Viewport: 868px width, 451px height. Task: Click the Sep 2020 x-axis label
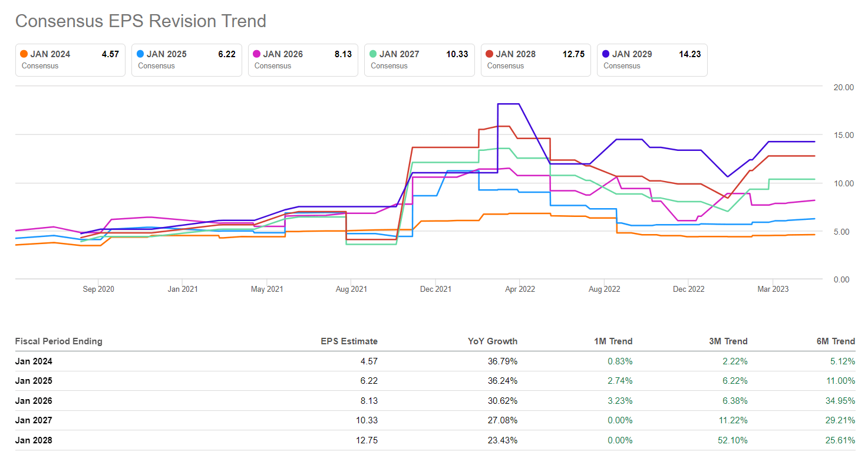point(98,289)
